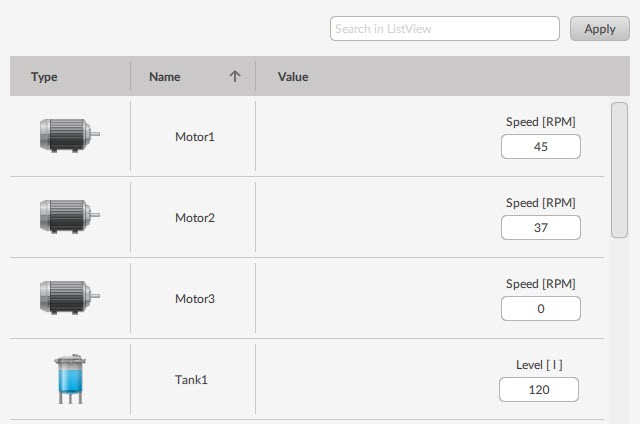640x424 pixels.
Task: Click the Motor2 motor icon
Action: (69, 217)
